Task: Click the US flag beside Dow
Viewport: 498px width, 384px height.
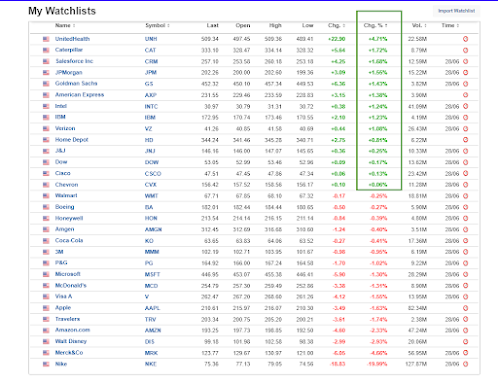Action: coord(46,162)
